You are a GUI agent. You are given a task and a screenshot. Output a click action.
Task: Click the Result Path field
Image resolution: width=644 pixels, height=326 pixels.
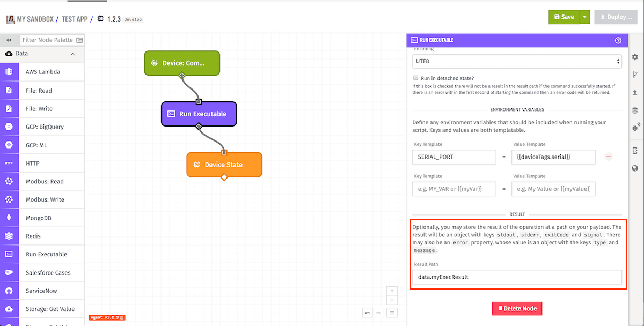click(x=517, y=277)
